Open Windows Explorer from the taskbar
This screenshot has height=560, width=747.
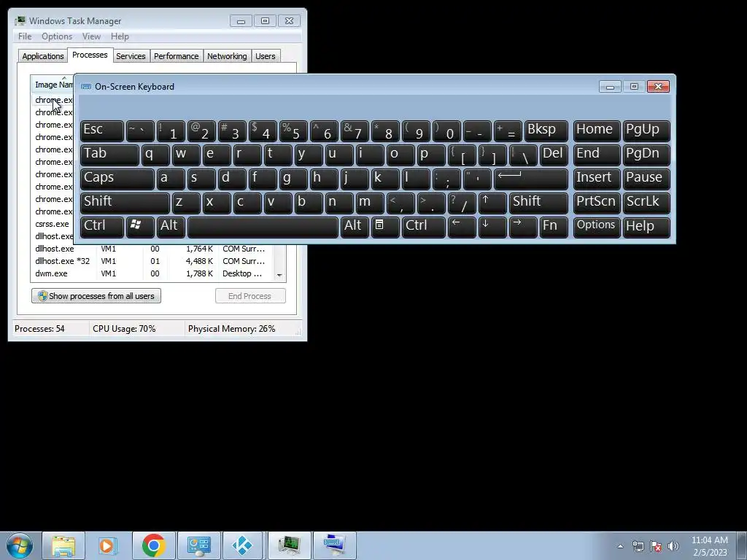[x=63, y=545]
